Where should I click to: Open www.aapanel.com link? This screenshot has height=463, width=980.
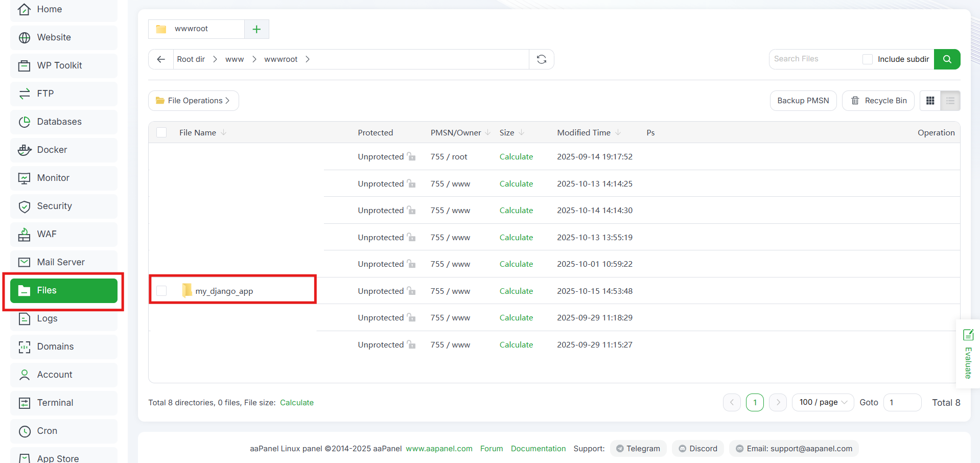(x=439, y=449)
